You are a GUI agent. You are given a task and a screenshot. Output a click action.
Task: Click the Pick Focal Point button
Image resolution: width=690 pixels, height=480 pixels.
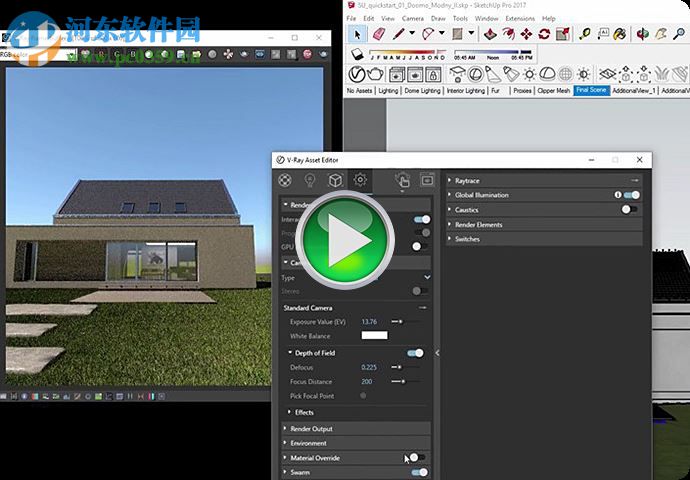point(363,396)
